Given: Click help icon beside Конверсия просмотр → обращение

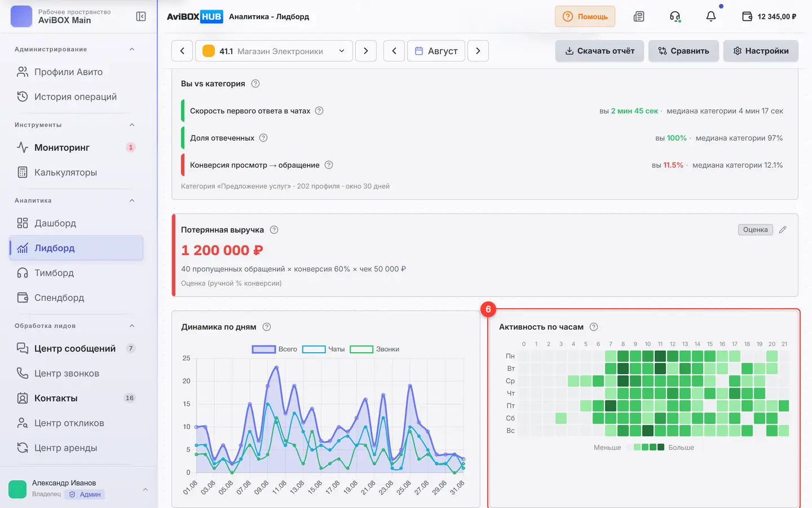Looking at the screenshot, I should pos(329,165).
